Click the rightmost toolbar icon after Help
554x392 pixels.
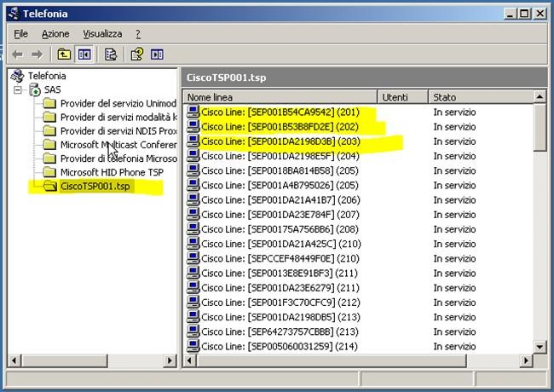tap(157, 55)
